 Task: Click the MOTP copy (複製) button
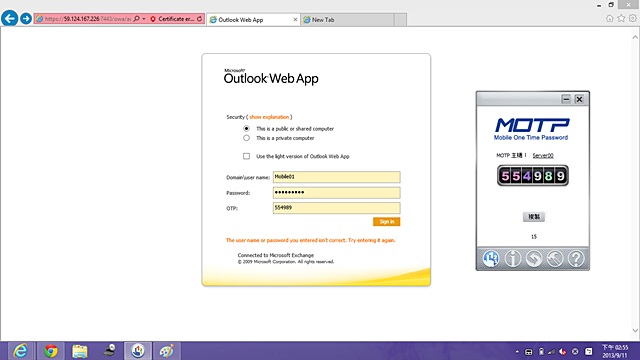(x=534, y=217)
